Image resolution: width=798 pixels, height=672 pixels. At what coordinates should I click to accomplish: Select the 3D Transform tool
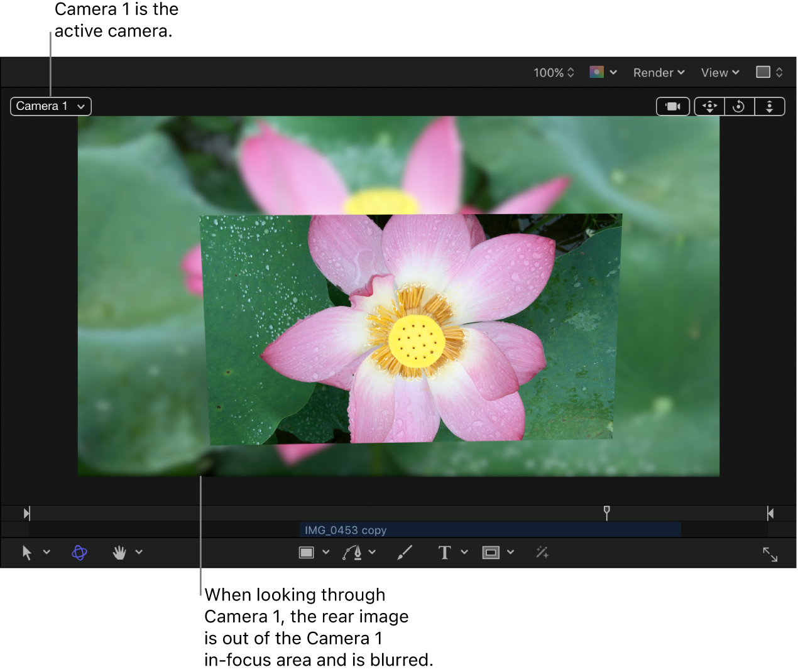click(79, 553)
